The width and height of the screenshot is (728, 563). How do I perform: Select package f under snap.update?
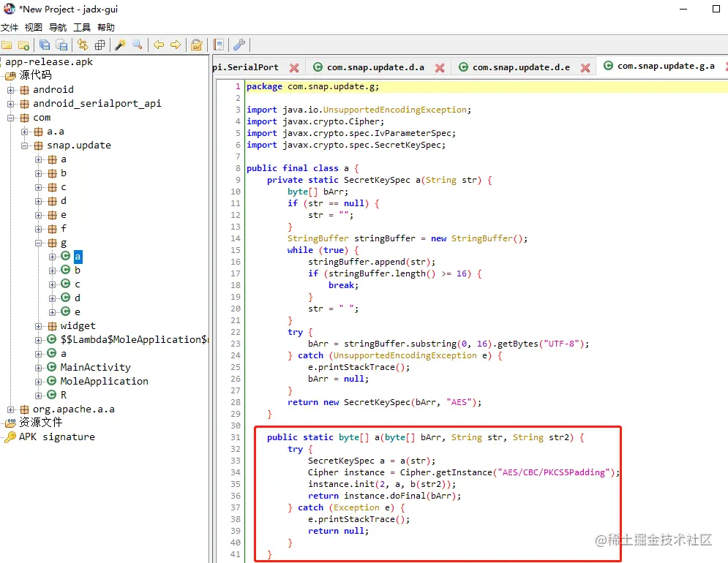coord(64,229)
